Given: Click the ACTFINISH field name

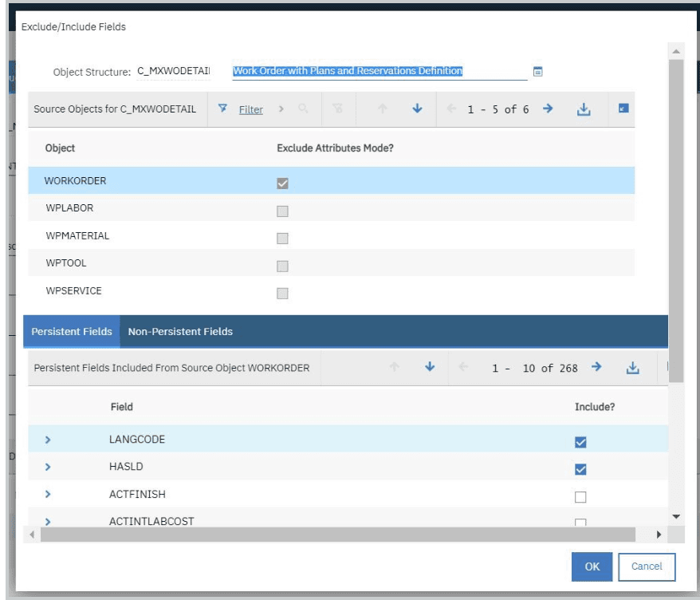Looking at the screenshot, I should [137, 494].
